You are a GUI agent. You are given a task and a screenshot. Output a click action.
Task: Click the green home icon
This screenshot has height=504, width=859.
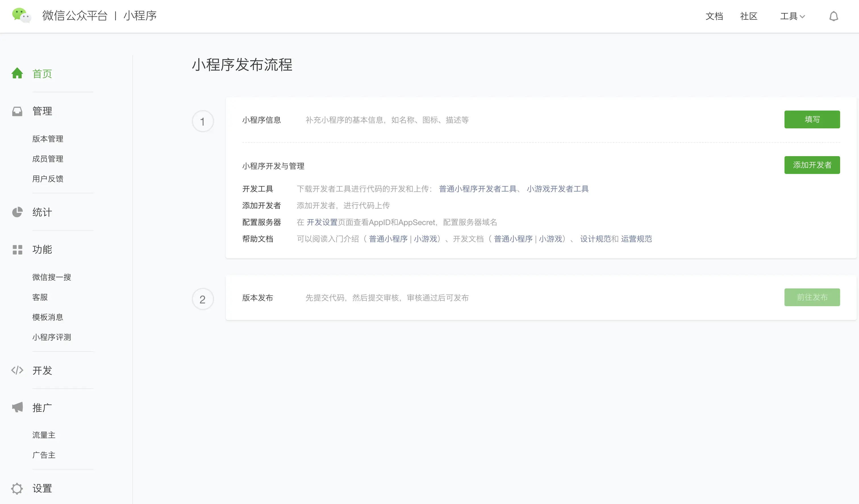pos(17,73)
